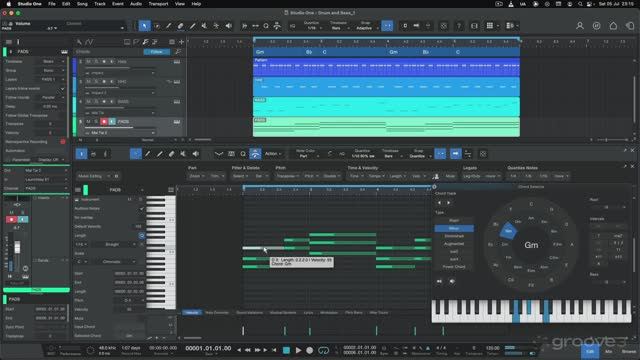Viewport: 640px width, 360px height.
Task: Toggle the loop button in the transport
Action: point(324,350)
